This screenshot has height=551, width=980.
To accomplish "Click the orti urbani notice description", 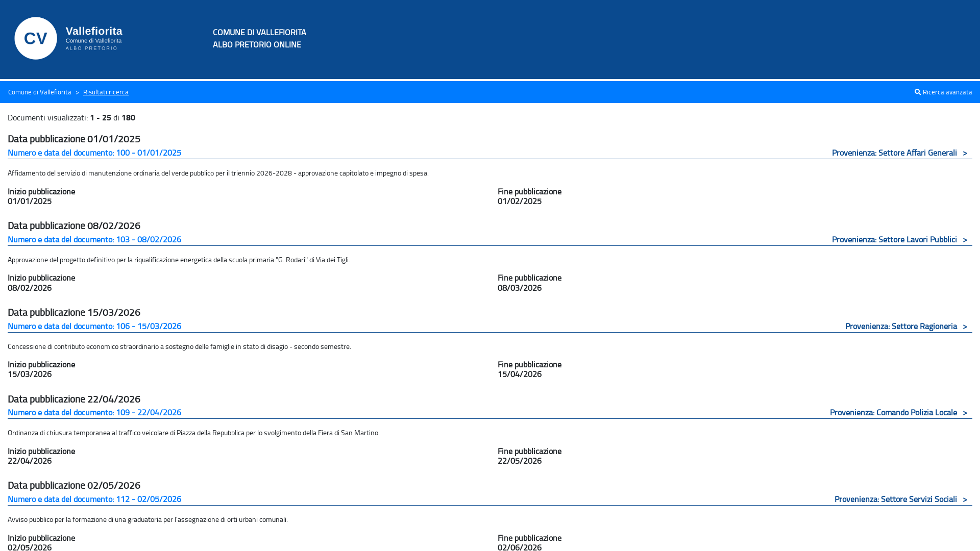I will coord(148,519).
